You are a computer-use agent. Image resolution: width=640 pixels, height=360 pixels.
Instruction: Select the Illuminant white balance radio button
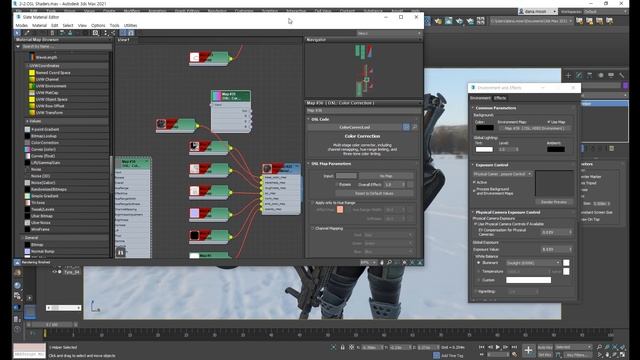point(478,263)
